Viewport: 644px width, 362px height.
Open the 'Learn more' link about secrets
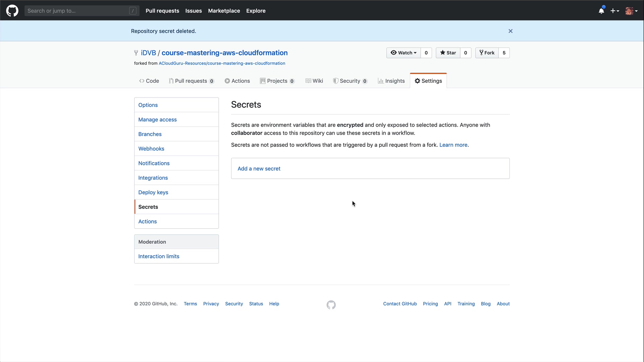(x=453, y=145)
